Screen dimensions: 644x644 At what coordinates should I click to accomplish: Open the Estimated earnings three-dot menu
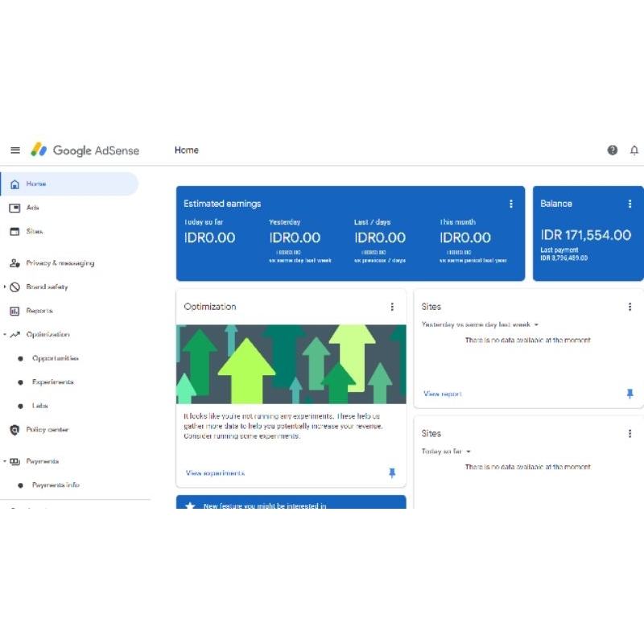point(511,204)
